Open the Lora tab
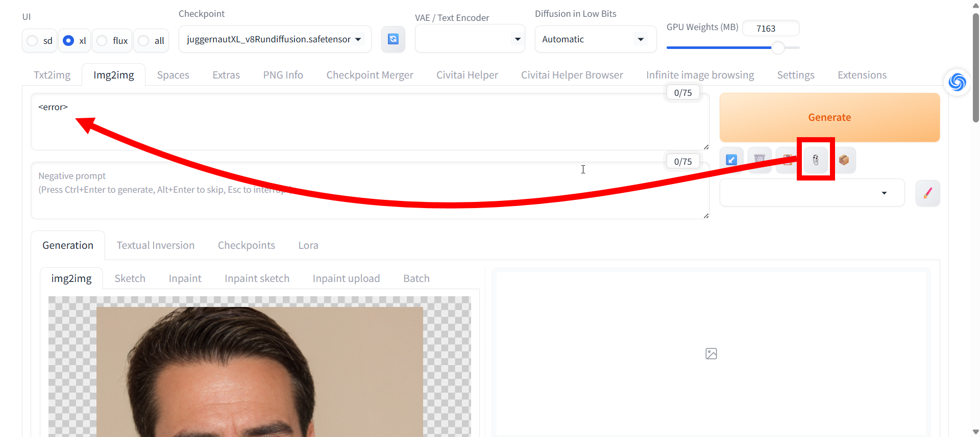The width and height of the screenshot is (980, 437). point(308,245)
